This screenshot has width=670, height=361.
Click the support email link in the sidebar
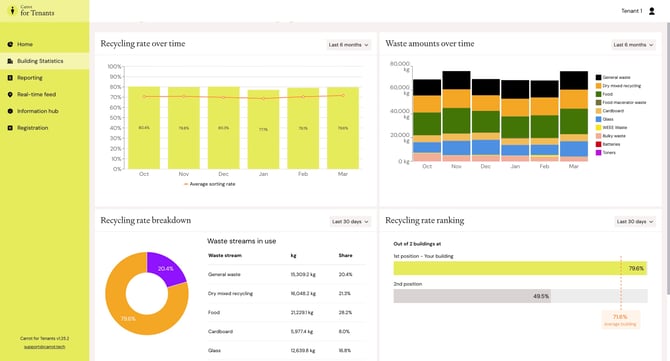coord(44,346)
